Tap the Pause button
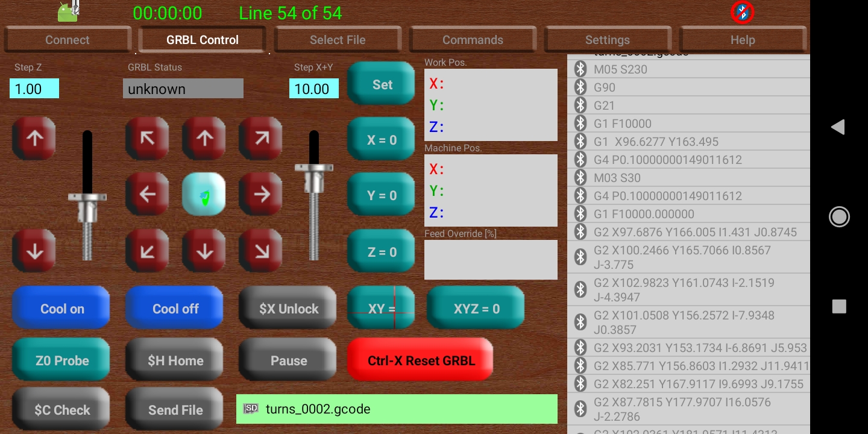The image size is (868, 434). (x=288, y=360)
